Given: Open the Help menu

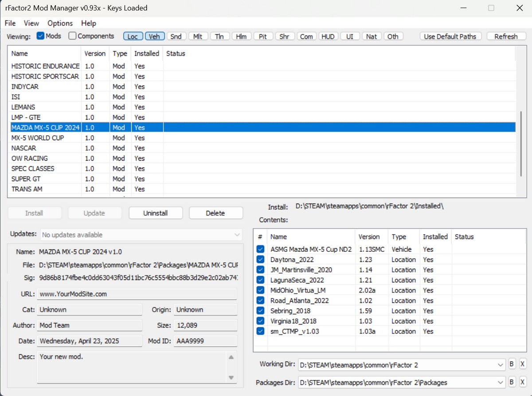Looking at the screenshot, I should pyautogui.click(x=89, y=23).
